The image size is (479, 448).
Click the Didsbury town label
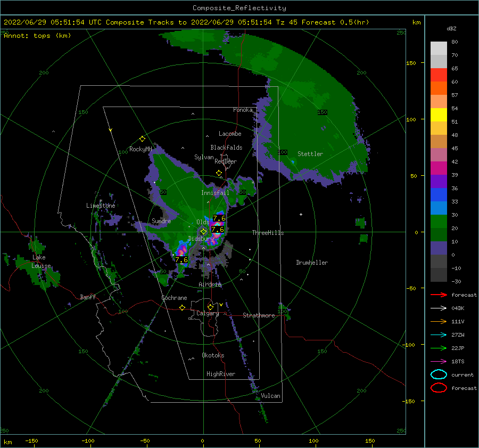click(x=201, y=239)
